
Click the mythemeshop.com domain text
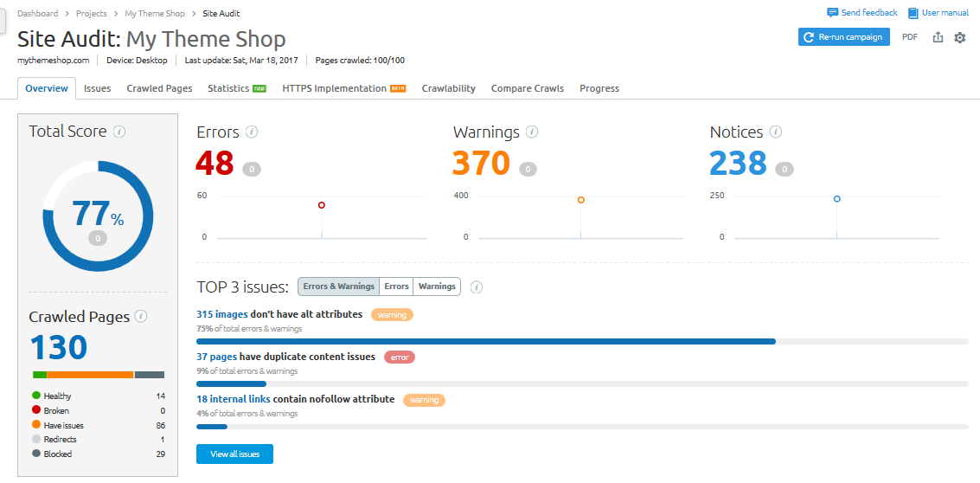tap(53, 61)
